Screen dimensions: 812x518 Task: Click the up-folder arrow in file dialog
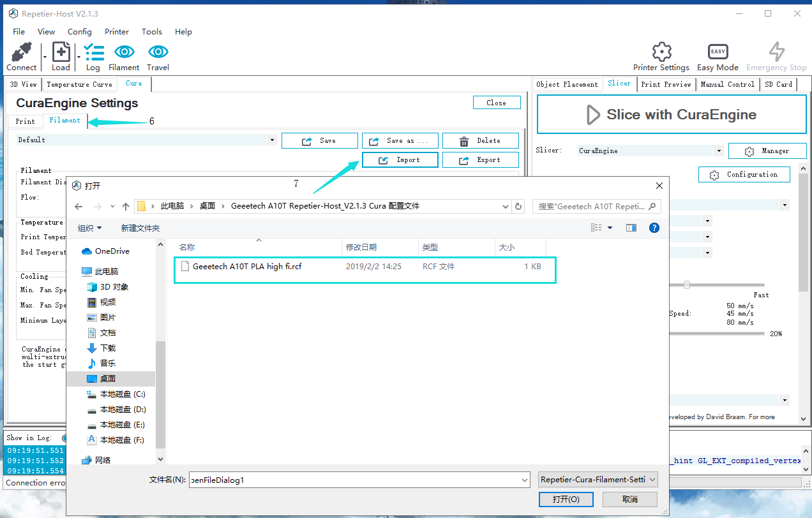point(126,207)
